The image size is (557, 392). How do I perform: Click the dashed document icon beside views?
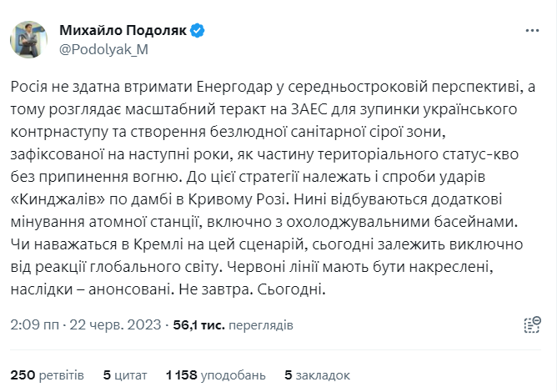(531, 324)
